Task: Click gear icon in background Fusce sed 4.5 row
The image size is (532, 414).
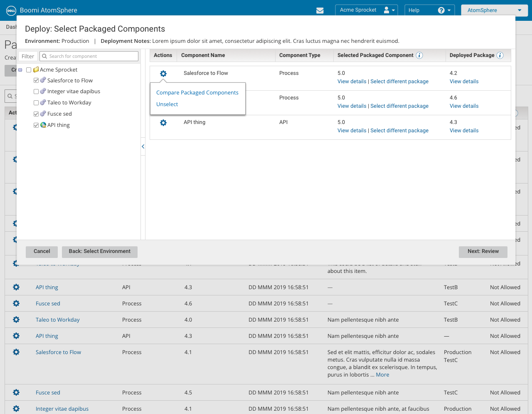Action: click(x=16, y=392)
